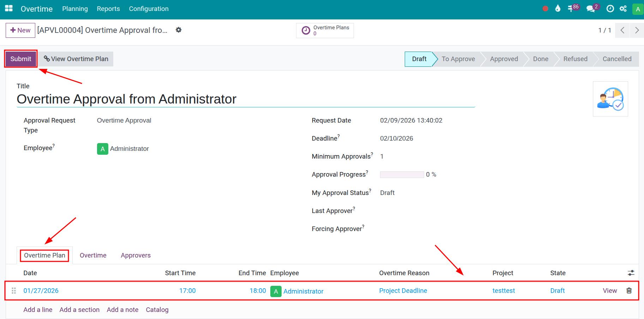
Task: Submit the overtime approval request
Action: pos(21,59)
